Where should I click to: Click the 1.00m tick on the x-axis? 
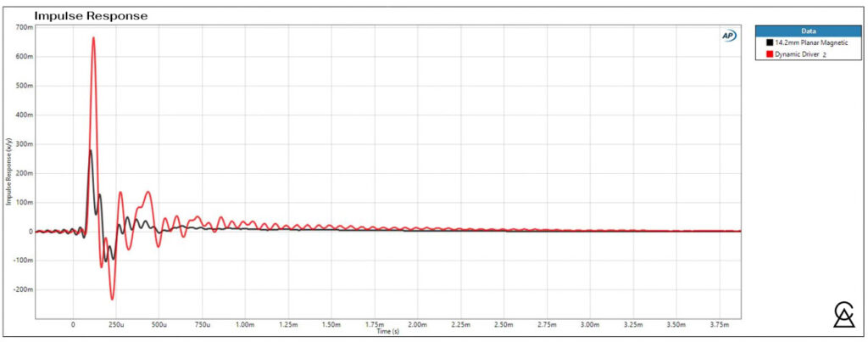(245, 325)
